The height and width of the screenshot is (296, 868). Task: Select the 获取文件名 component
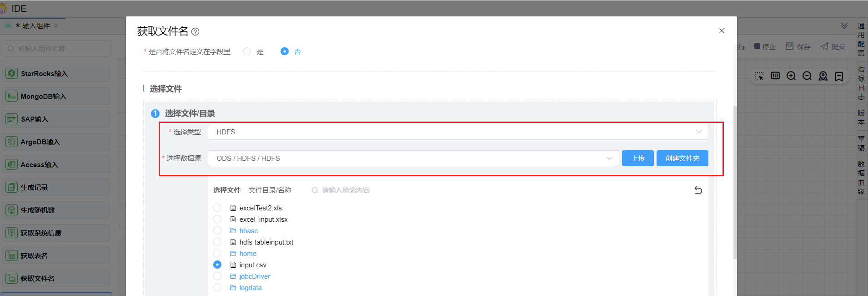tap(56, 279)
